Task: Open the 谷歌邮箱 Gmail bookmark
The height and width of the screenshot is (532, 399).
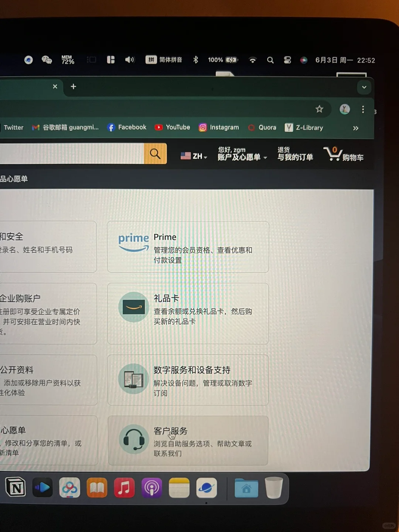Action: [x=65, y=127]
